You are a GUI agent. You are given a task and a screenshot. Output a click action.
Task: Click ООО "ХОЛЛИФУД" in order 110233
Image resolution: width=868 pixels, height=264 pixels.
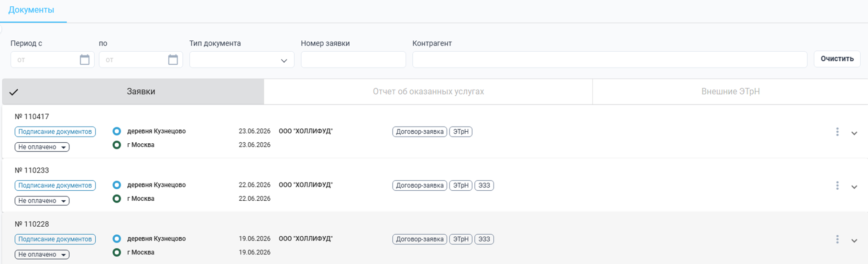tap(306, 185)
